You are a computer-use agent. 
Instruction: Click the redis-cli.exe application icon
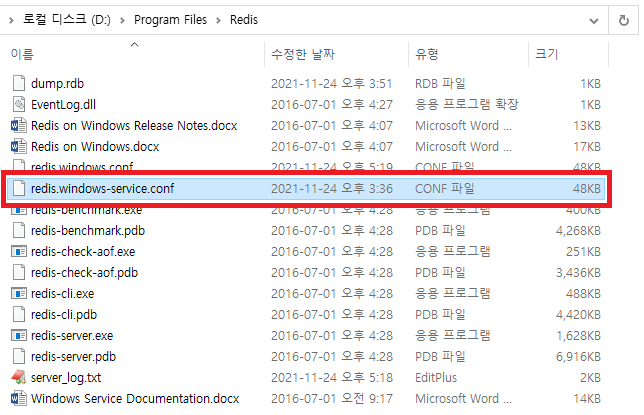(x=18, y=293)
